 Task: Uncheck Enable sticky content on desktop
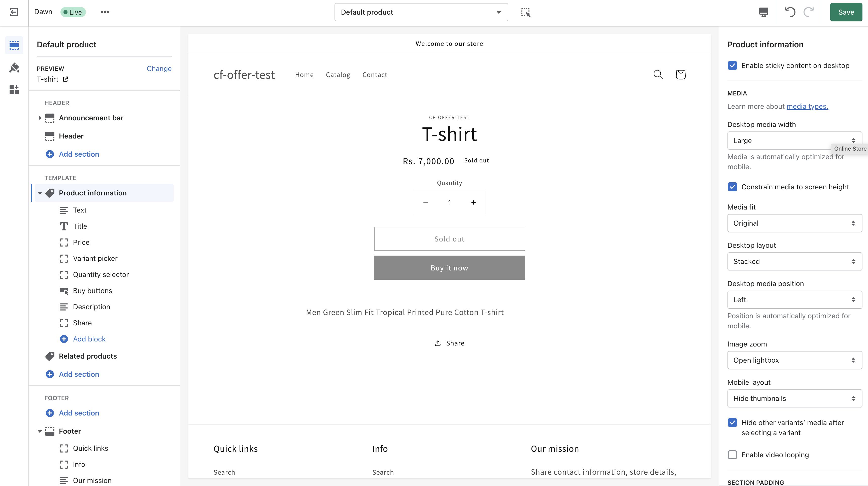pyautogui.click(x=732, y=65)
